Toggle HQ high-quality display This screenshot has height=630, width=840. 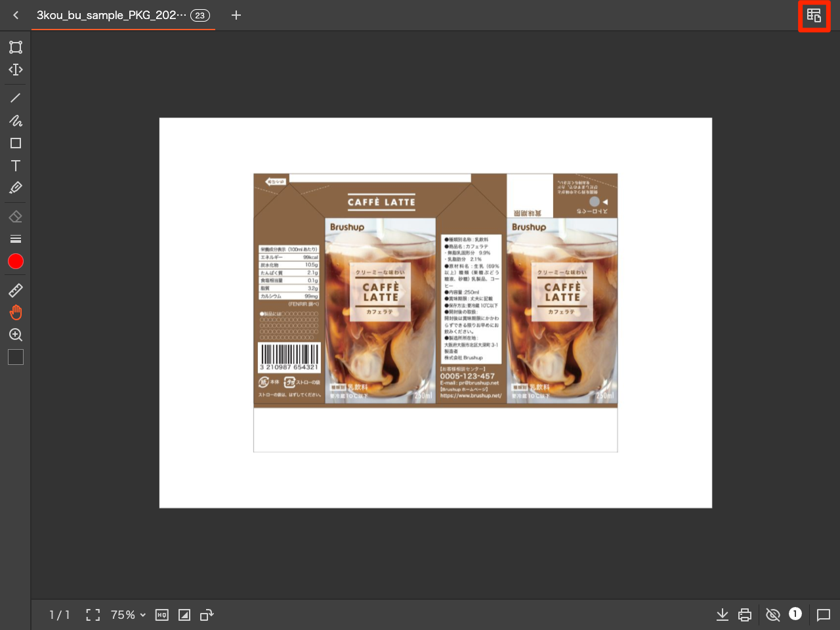pyautogui.click(x=162, y=615)
